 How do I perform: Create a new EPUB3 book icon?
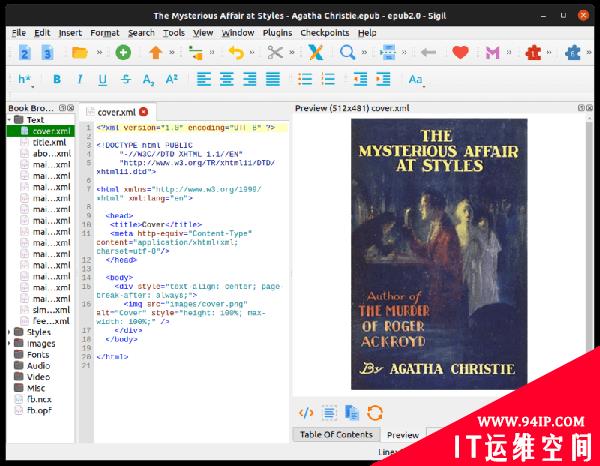click(47, 53)
